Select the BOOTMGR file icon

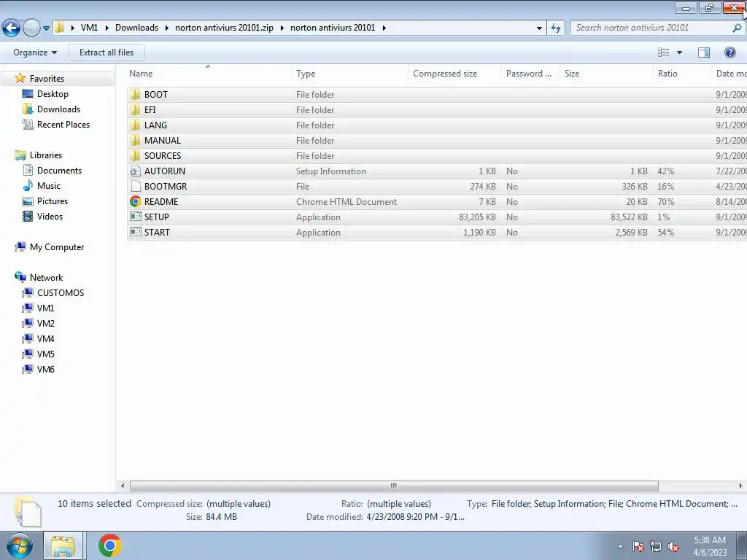click(135, 186)
